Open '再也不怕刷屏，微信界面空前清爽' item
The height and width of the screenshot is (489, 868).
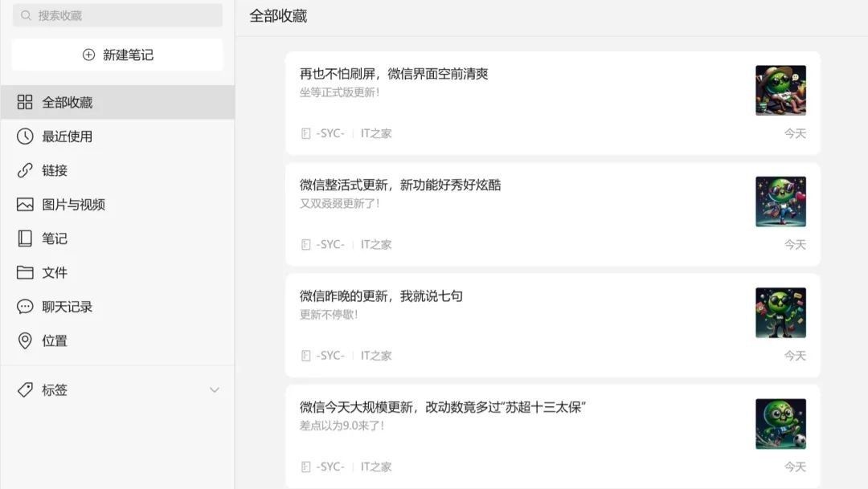tap(522, 102)
